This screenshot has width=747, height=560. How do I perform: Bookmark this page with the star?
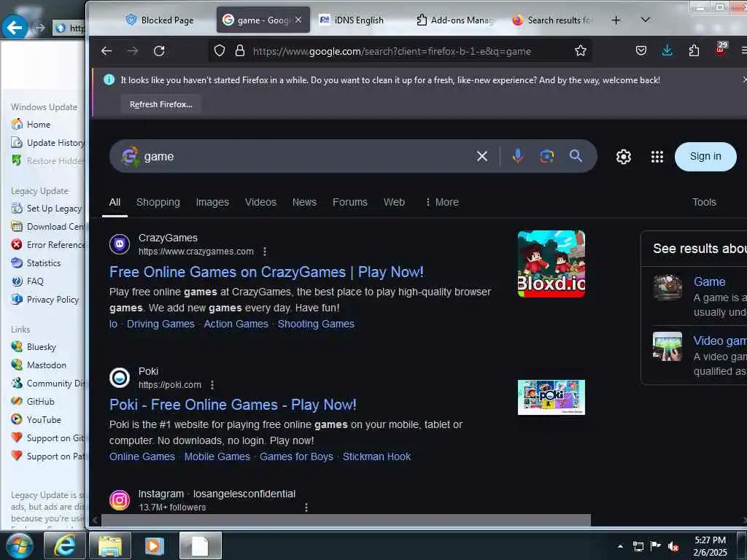[580, 51]
